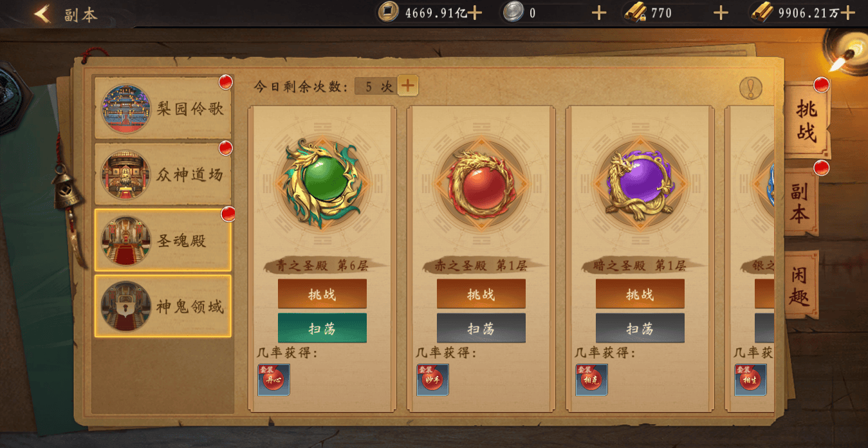The height and width of the screenshot is (448, 868).
Task: Select the 神鬼领域 dungeon entry
Action: [x=163, y=306]
